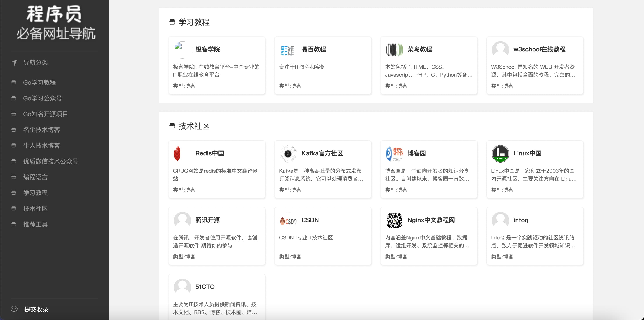Image resolution: width=644 pixels, height=320 pixels.
Task: Click the icon beside Go学习公众号
Action: click(14, 98)
